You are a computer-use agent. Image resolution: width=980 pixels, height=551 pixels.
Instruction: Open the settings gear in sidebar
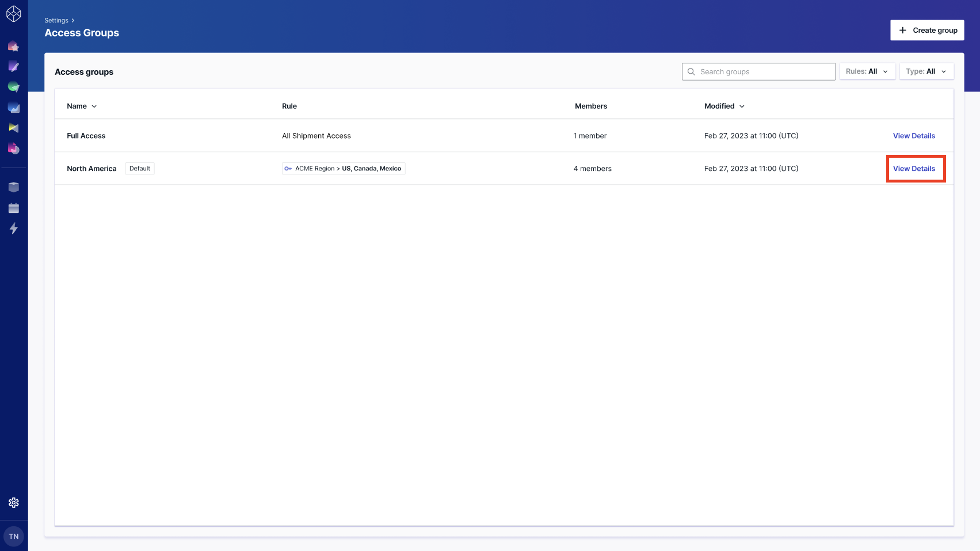(x=14, y=503)
